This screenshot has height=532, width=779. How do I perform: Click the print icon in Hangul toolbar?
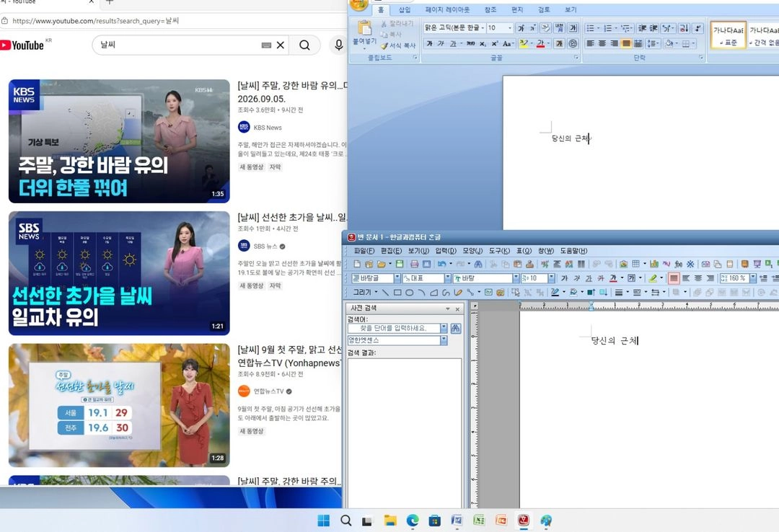tap(414, 265)
